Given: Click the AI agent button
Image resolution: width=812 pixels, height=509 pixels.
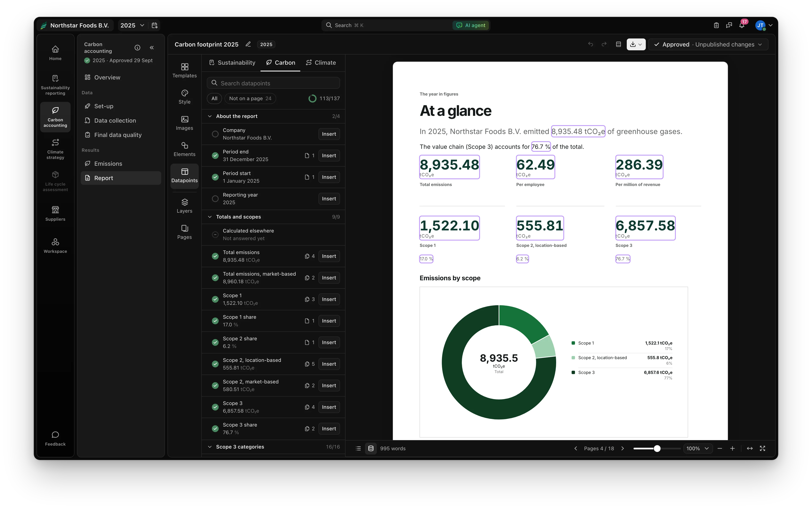Looking at the screenshot, I should [471, 25].
